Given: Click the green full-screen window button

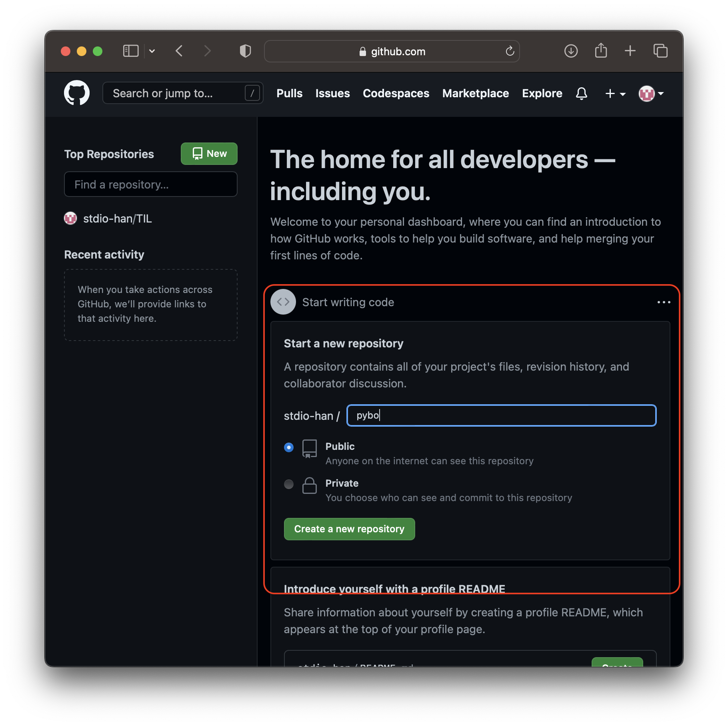Looking at the screenshot, I should point(98,51).
